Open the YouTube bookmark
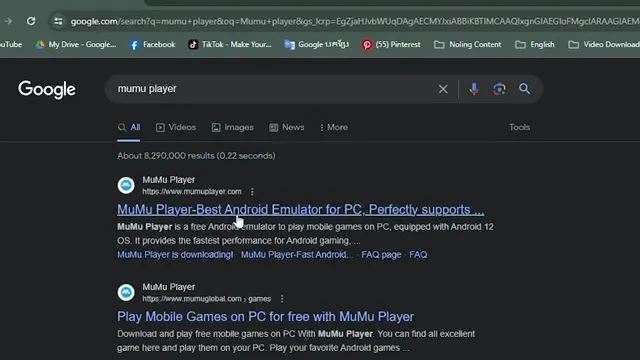The image size is (640, 360). tap(11, 44)
